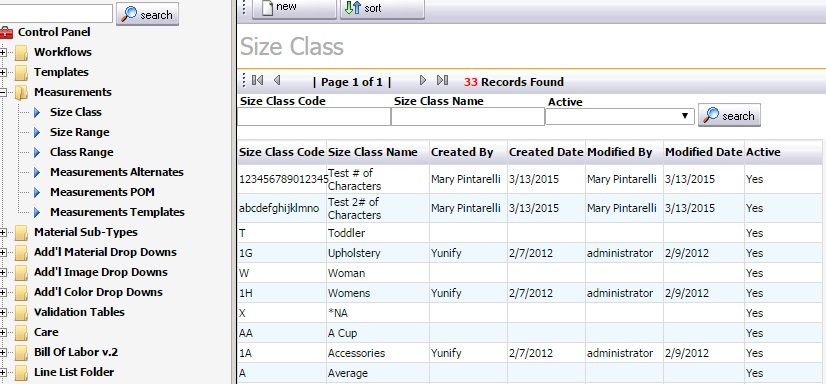The image size is (826, 384).
Task: Open Size Class in the tree
Action: (76, 112)
